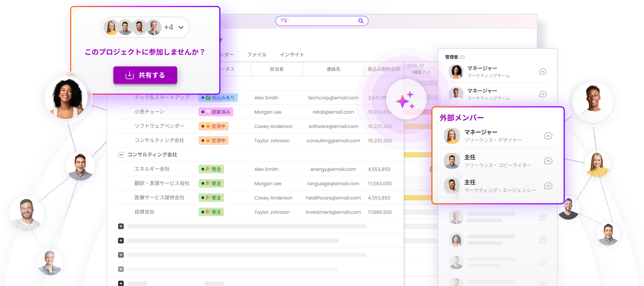Click the 見込みあり status tag
Image resolution: width=644 pixels, height=286 pixels.
(x=218, y=98)
